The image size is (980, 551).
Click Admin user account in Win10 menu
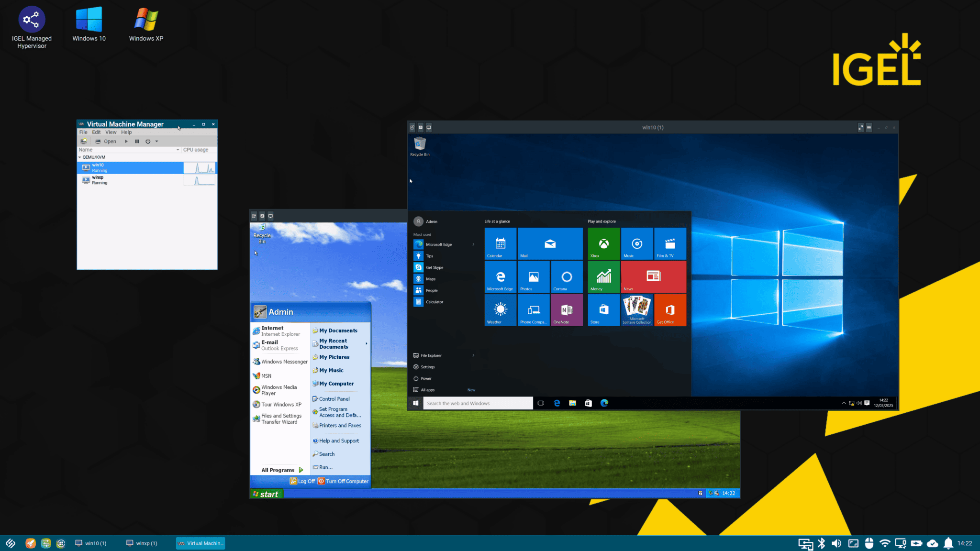(x=426, y=221)
